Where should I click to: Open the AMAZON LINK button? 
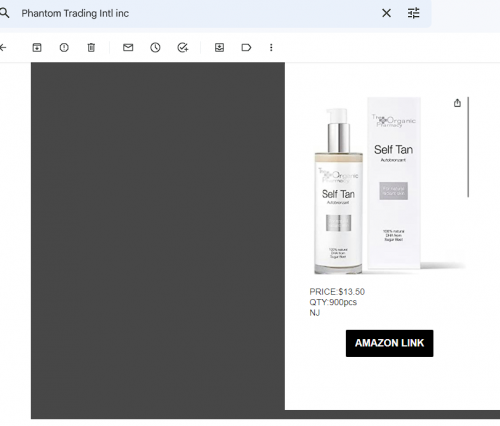tap(389, 343)
